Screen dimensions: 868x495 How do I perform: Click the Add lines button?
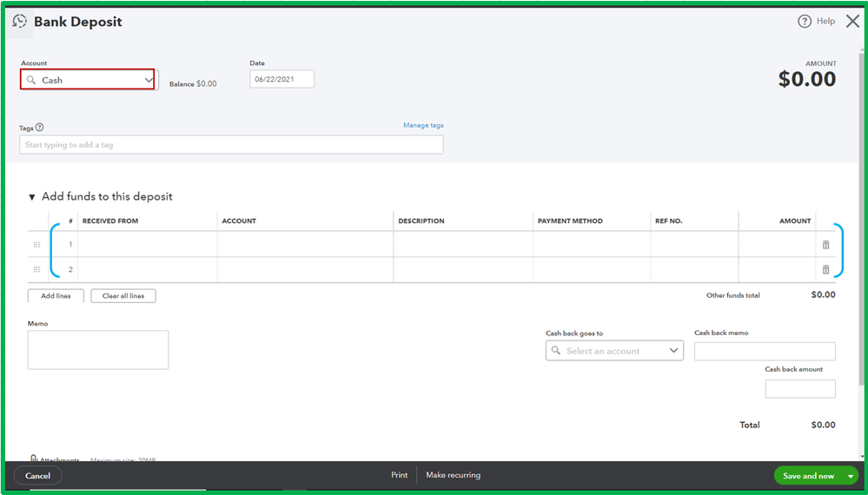pyautogui.click(x=56, y=296)
